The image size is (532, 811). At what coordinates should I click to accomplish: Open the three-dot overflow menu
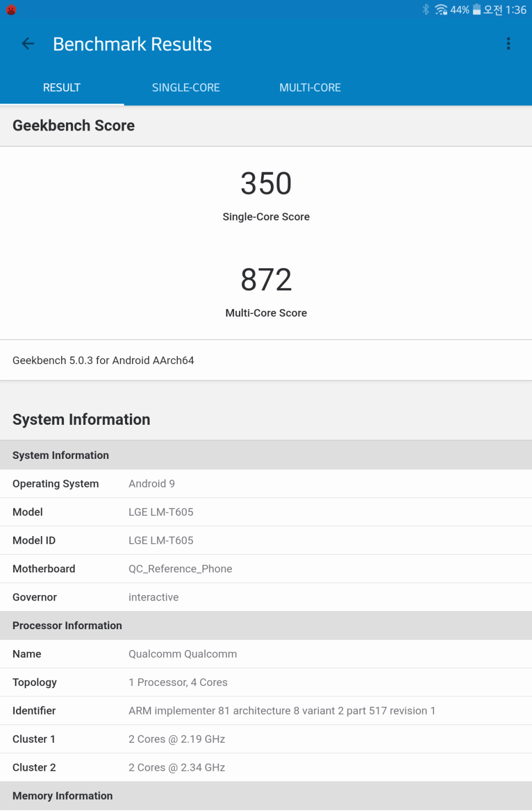pos(508,44)
